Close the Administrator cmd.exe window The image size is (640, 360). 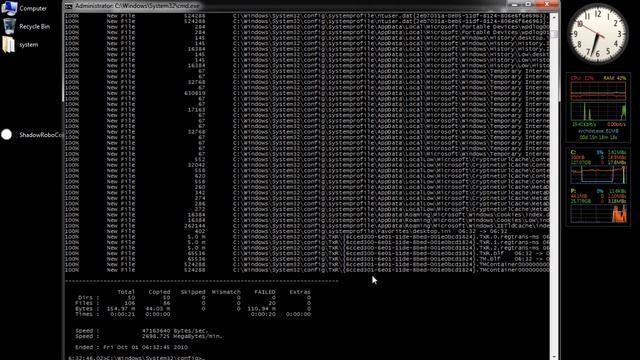coord(547,4)
